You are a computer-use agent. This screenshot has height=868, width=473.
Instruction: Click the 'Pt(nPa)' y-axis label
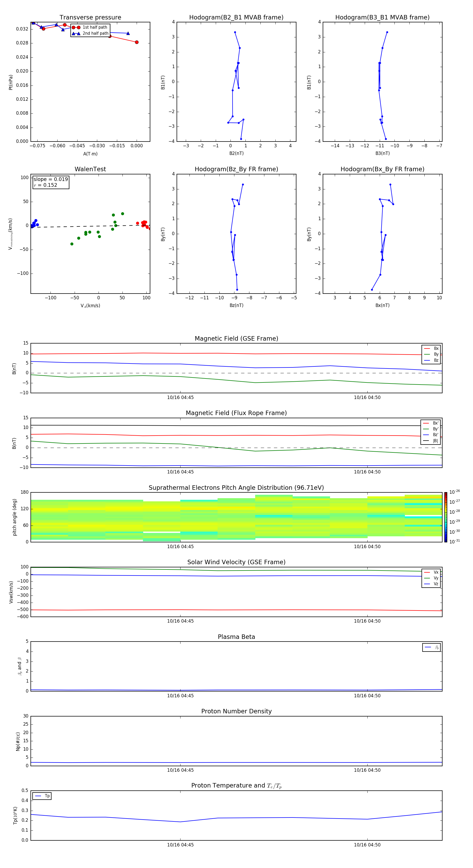(11, 82)
